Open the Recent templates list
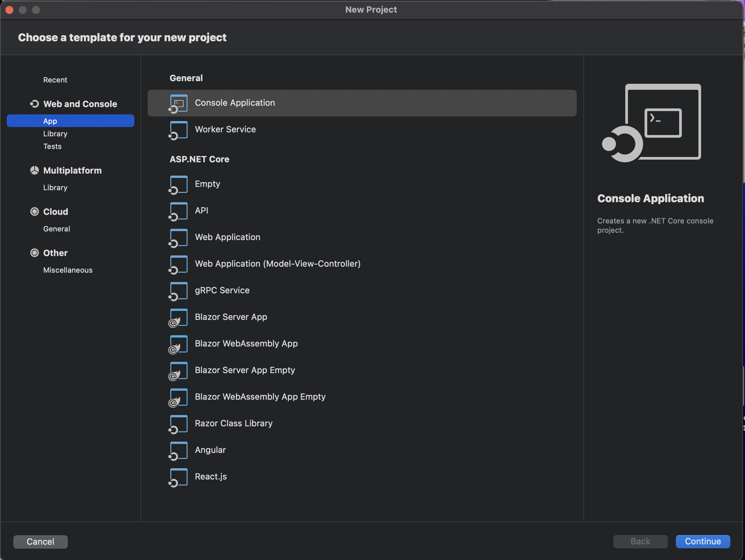745x560 pixels. [x=55, y=80]
